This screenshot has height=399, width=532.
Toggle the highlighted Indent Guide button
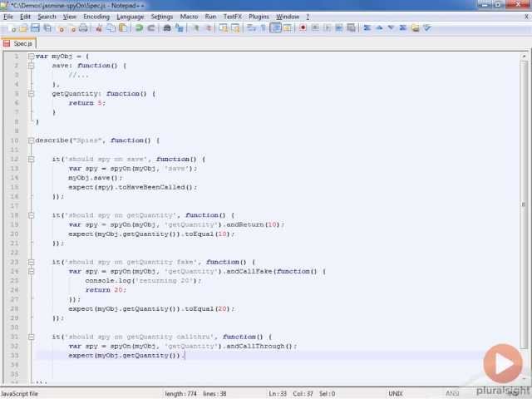tap(275, 28)
